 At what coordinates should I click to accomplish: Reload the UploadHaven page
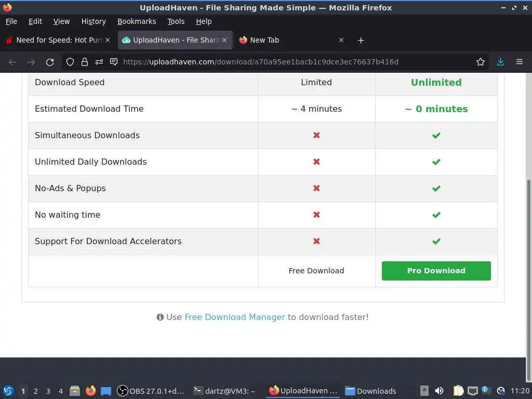tap(50, 62)
